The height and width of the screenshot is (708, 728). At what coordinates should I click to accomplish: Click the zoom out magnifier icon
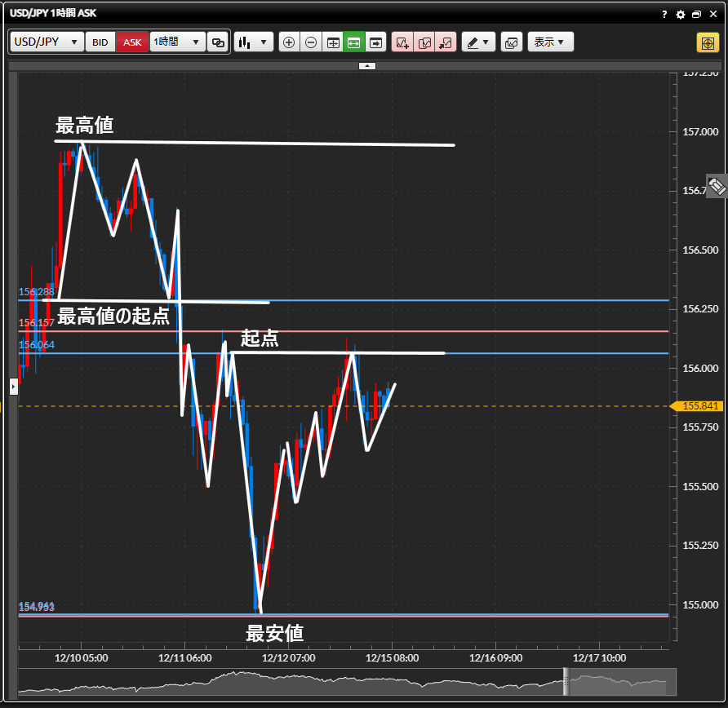tap(311, 42)
